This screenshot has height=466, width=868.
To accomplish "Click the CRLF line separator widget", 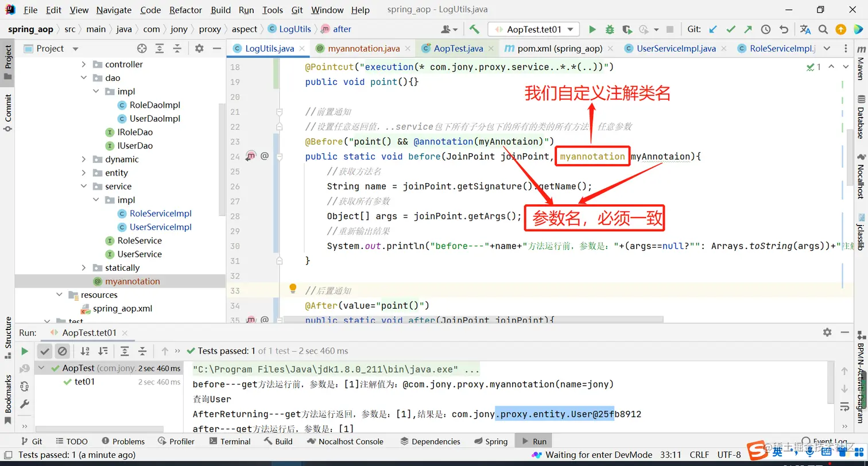I will tap(699, 455).
